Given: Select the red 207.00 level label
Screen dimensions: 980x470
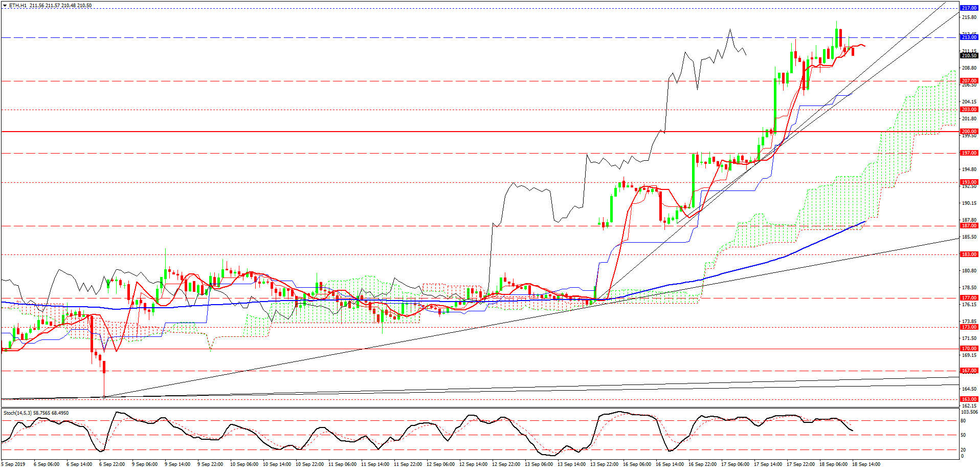Looking at the screenshot, I should (x=969, y=81).
